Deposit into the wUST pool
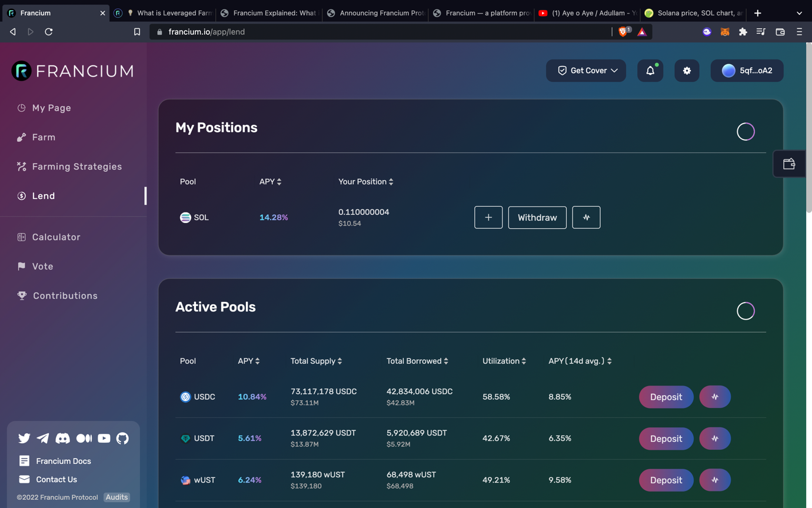This screenshot has width=812, height=508. [x=666, y=480]
